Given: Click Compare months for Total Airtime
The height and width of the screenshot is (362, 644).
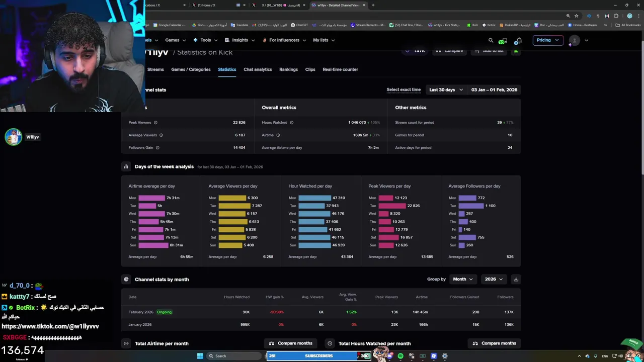Looking at the screenshot, I should coord(291,343).
